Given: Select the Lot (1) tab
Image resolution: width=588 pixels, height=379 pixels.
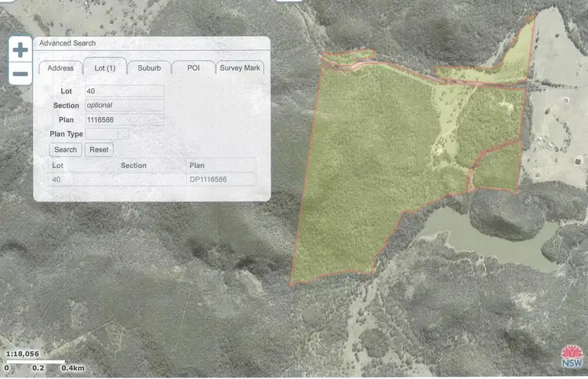Looking at the screenshot, I should (104, 68).
